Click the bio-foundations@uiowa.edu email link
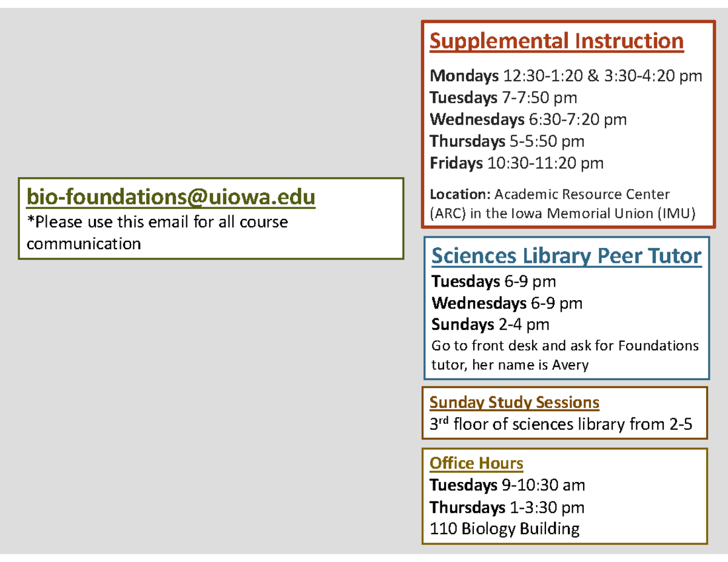 170,197
